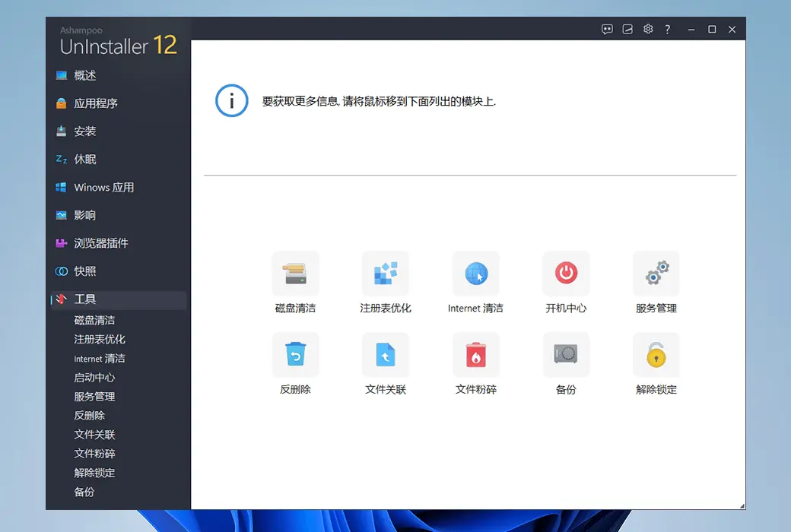The image size is (791, 532).
Task: Go to 影响 section label
Action: coord(84,215)
